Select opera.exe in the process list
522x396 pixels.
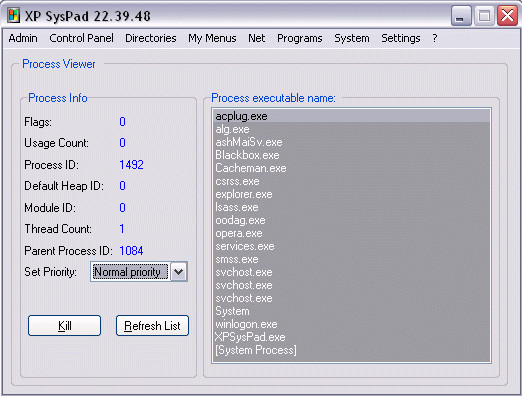pos(351,233)
